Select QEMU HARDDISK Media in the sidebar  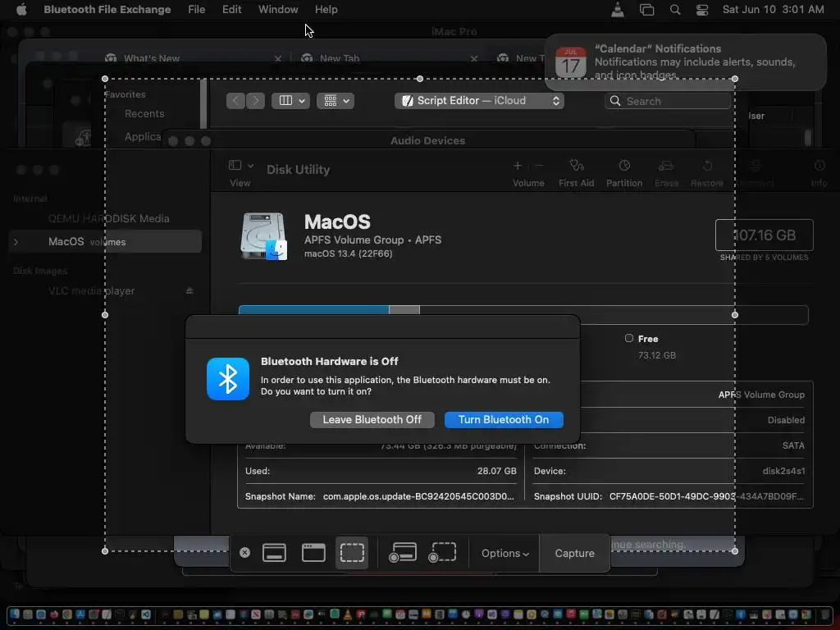[x=109, y=218]
